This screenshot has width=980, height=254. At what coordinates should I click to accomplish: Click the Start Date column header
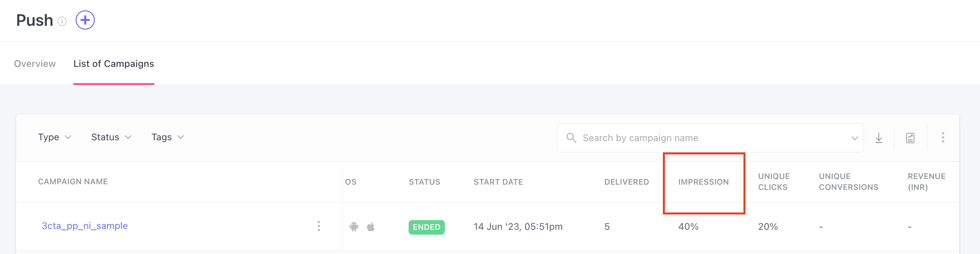point(498,182)
